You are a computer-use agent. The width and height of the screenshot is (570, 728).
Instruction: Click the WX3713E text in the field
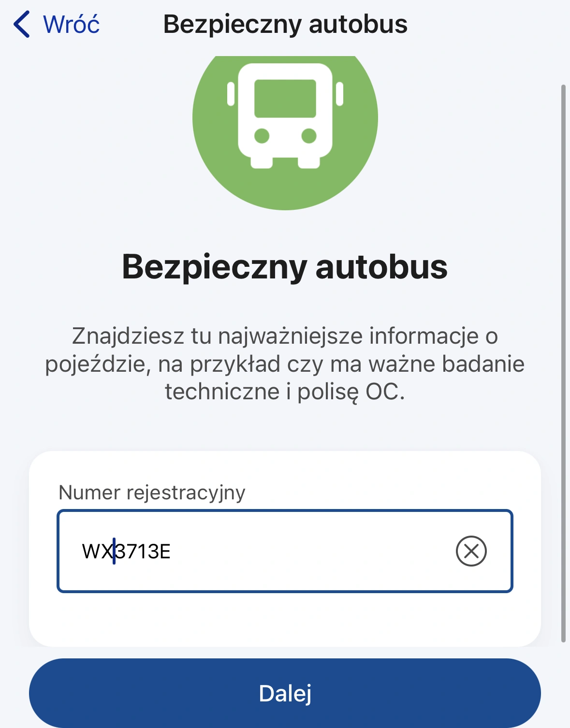click(x=126, y=552)
